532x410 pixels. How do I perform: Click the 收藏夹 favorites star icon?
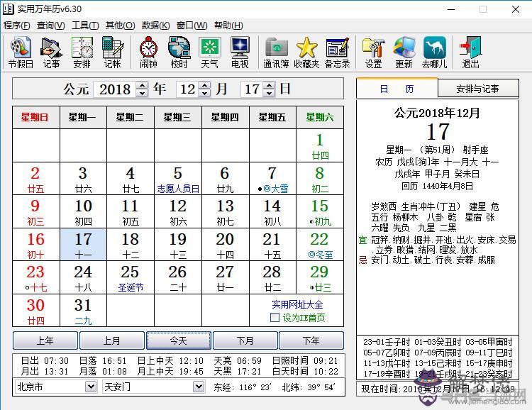306,52
